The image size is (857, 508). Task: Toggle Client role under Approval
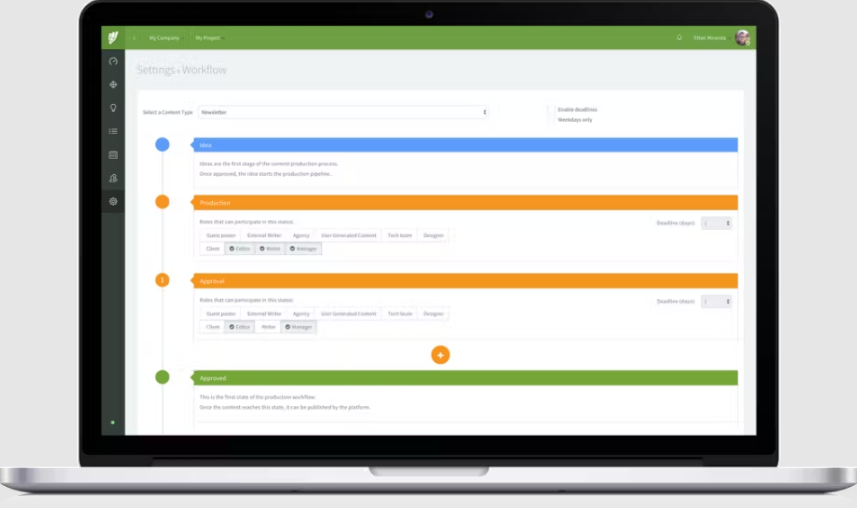[213, 327]
